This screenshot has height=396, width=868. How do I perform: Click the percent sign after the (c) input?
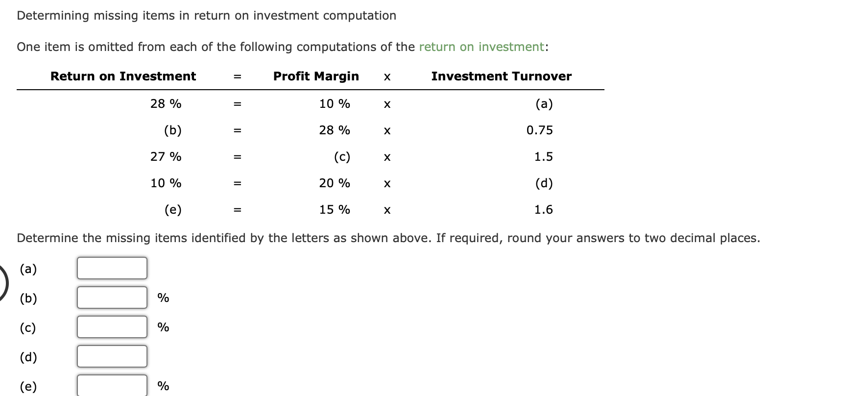tap(163, 327)
